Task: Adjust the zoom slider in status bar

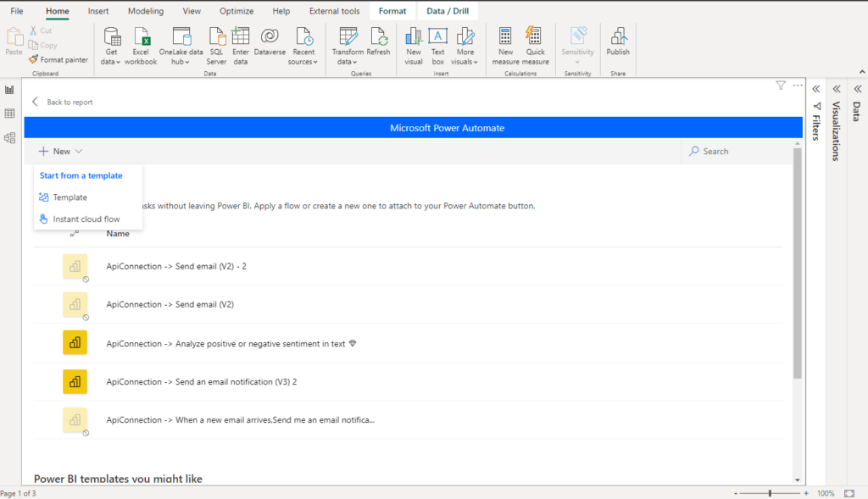Action: click(770, 493)
